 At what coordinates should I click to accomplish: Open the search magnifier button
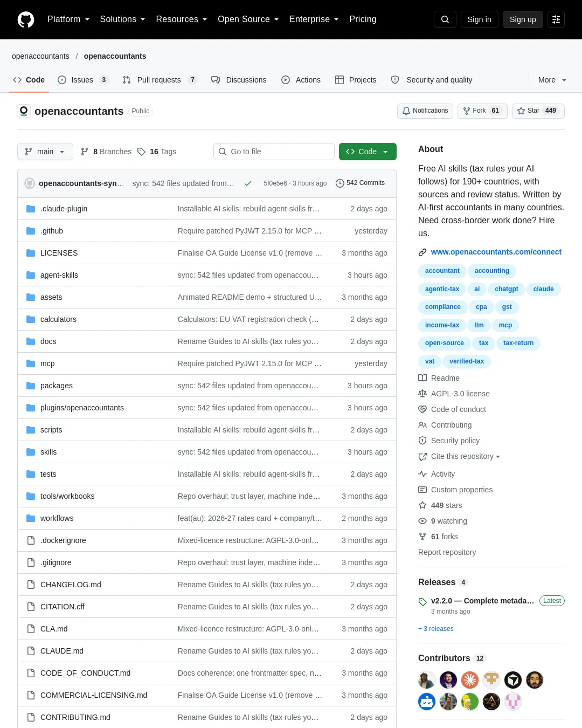tap(445, 19)
